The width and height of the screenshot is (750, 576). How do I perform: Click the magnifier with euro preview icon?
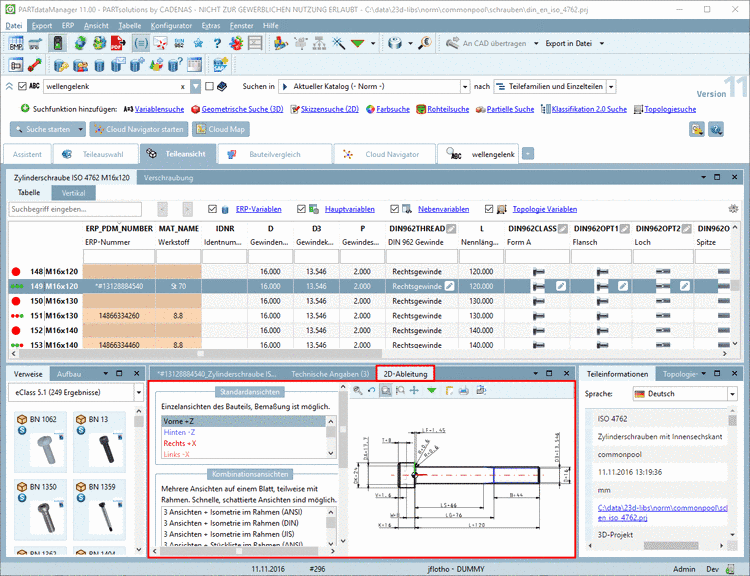[x=425, y=44]
